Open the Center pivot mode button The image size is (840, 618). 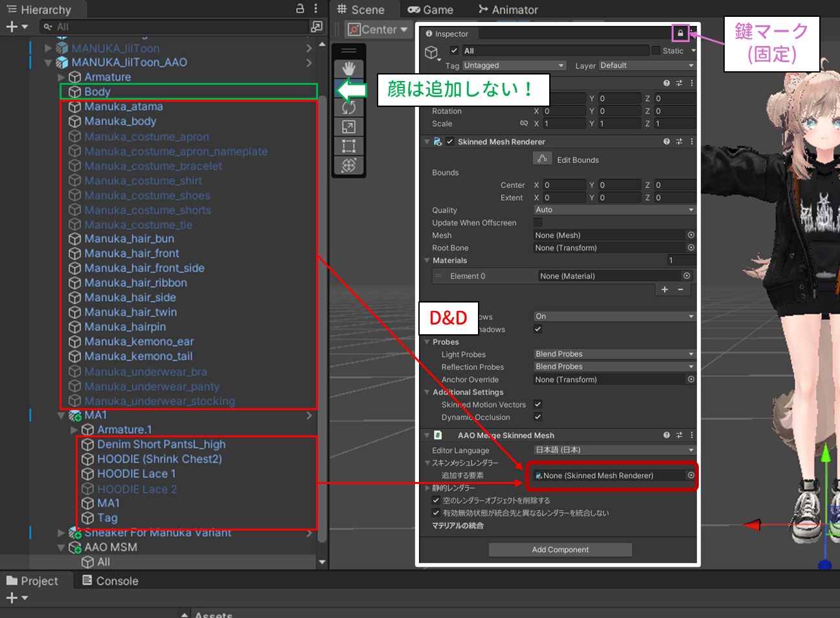tap(378, 30)
